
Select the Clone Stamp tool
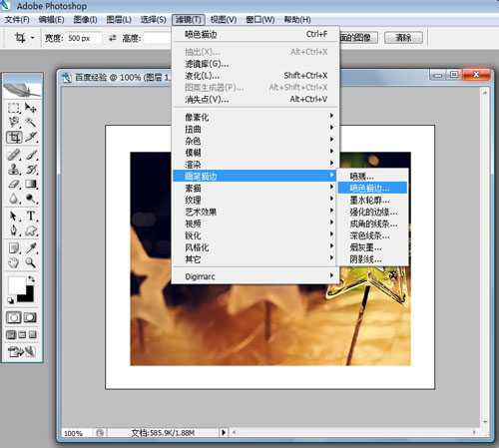tap(14, 170)
